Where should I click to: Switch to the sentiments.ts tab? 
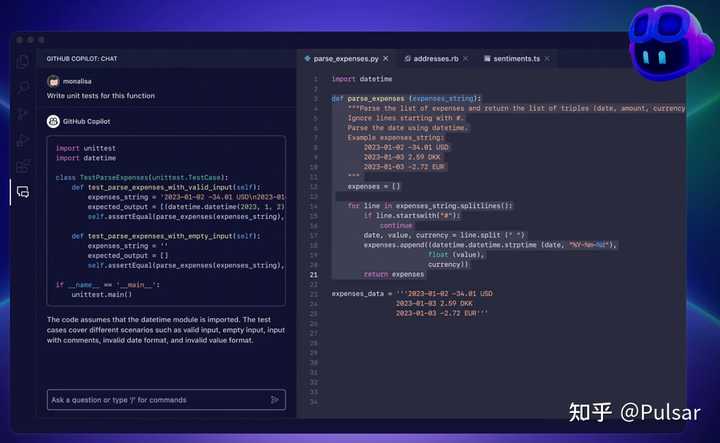517,59
